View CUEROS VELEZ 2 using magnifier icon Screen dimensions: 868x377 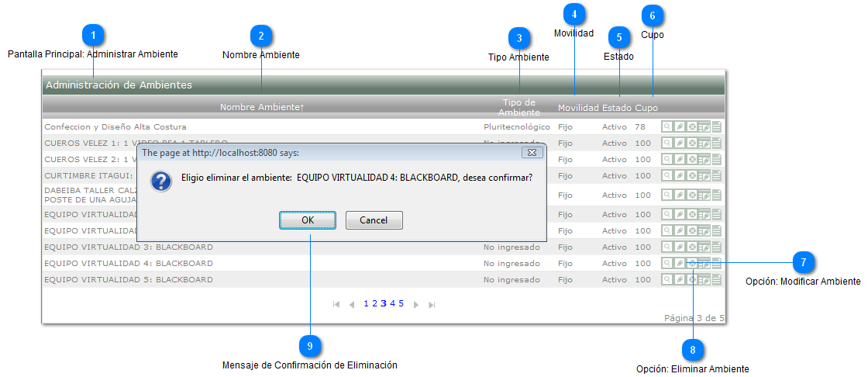tap(667, 159)
